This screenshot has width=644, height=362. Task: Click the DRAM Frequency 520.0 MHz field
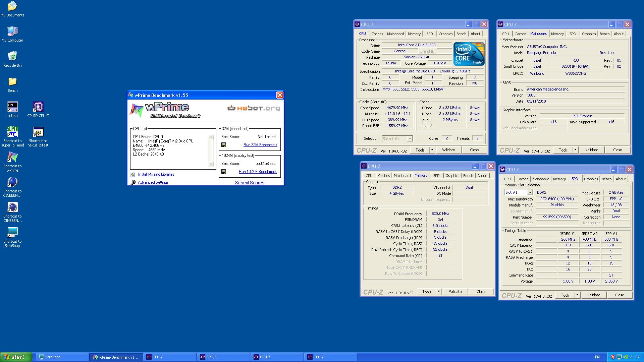pyautogui.click(x=440, y=214)
